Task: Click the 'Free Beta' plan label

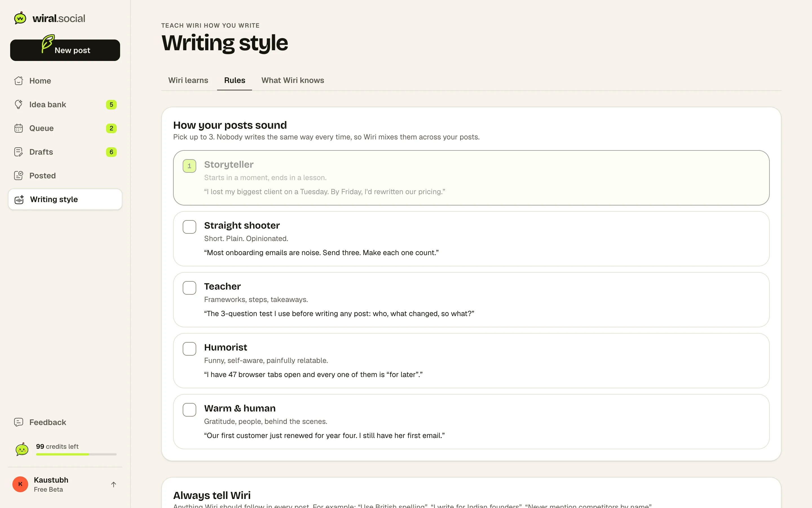Action: [x=48, y=490]
